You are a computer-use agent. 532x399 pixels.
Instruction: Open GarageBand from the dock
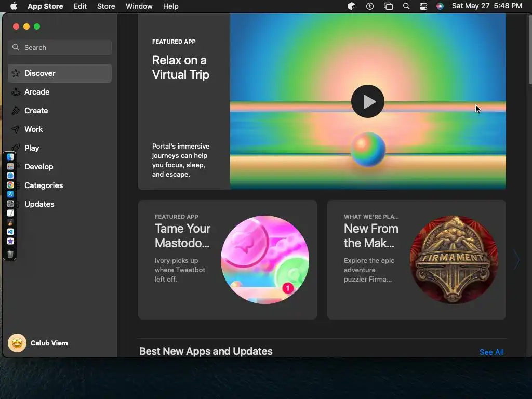[x=10, y=222]
